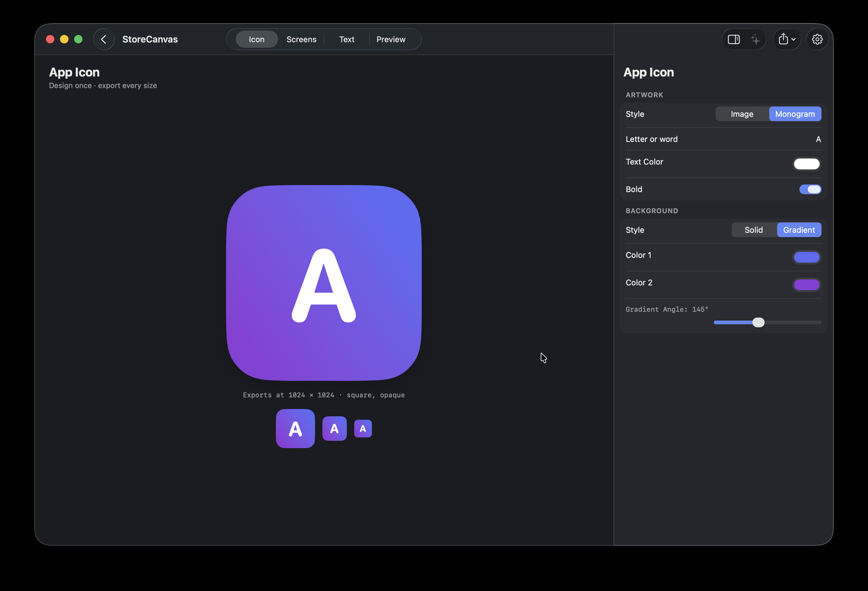Select Image artwork style

pyautogui.click(x=742, y=114)
